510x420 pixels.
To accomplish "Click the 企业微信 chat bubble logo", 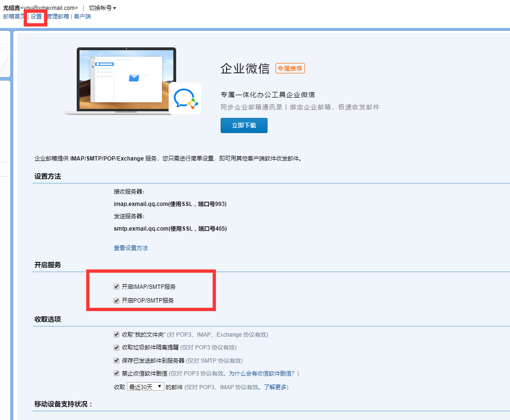I will point(185,98).
